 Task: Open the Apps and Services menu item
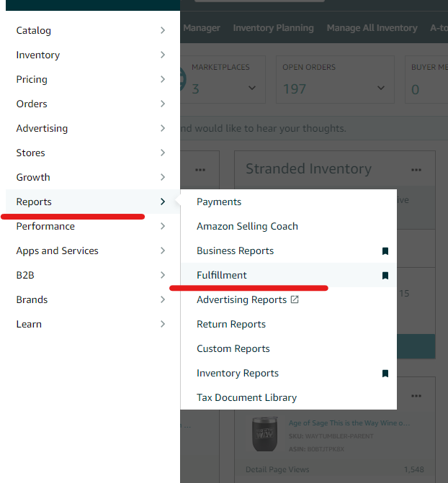(58, 251)
